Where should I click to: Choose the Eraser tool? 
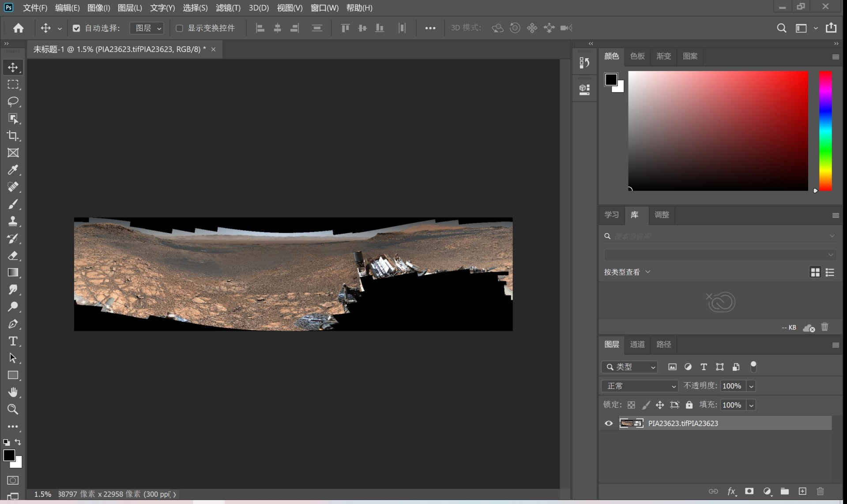coord(13,255)
